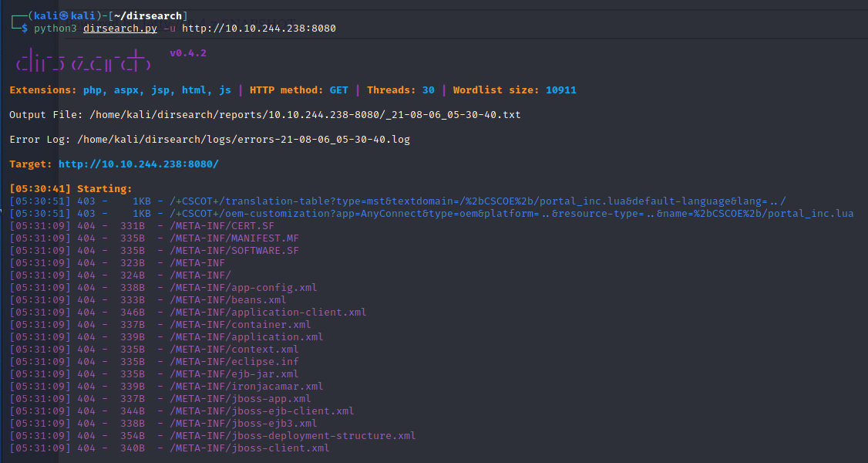This screenshot has height=463, width=868.
Task: Click the Threads value 30
Action: (x=428, y=90)
